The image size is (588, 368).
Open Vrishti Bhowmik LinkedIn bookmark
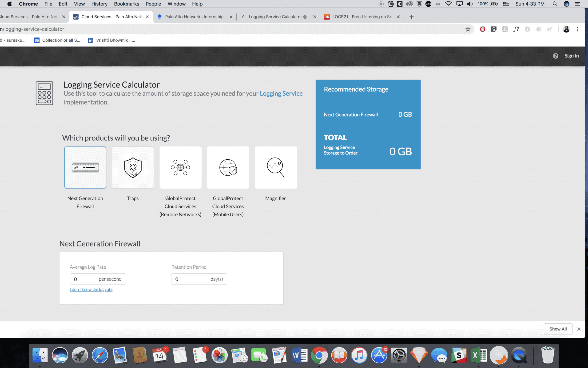click(x=111, y=40)
